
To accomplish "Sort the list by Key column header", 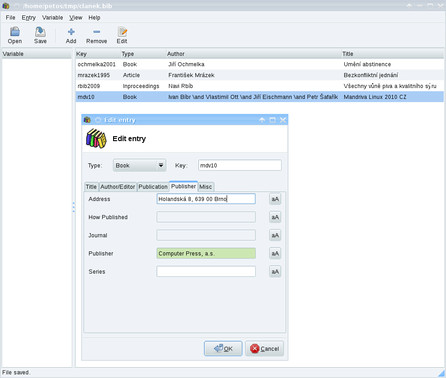I will [x=98, y=54].
